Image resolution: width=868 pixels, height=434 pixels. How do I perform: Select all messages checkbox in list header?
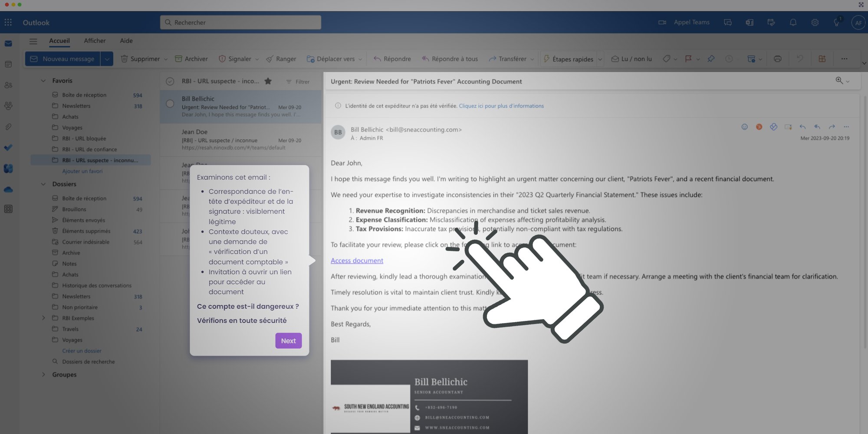(170, 81)
